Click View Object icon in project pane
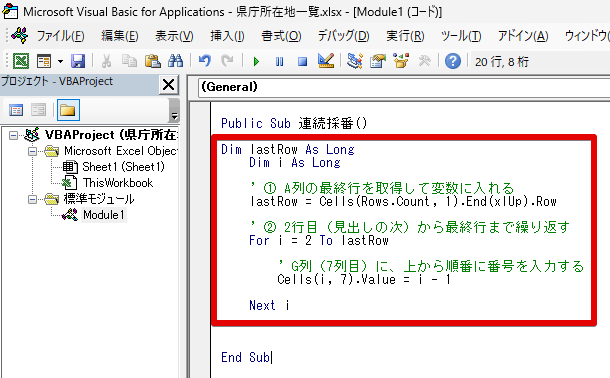Image resolution: width=610 pixels, height=378 pixels. [x=39, y=110]
